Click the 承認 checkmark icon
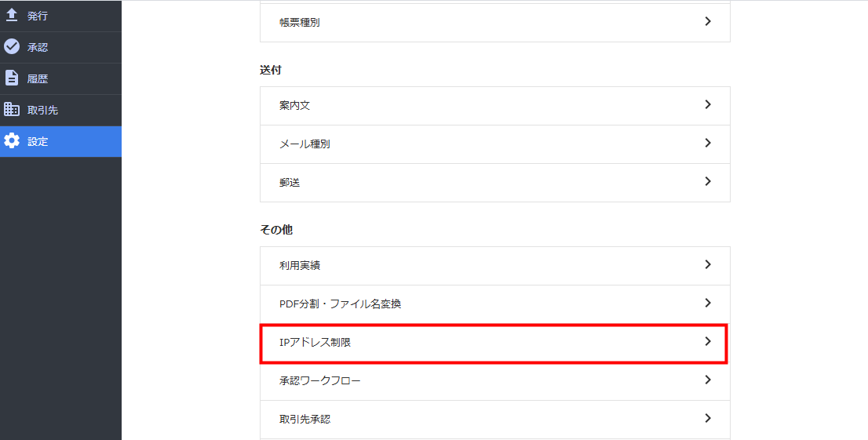 pyautogui.click(x=12, y=46)
